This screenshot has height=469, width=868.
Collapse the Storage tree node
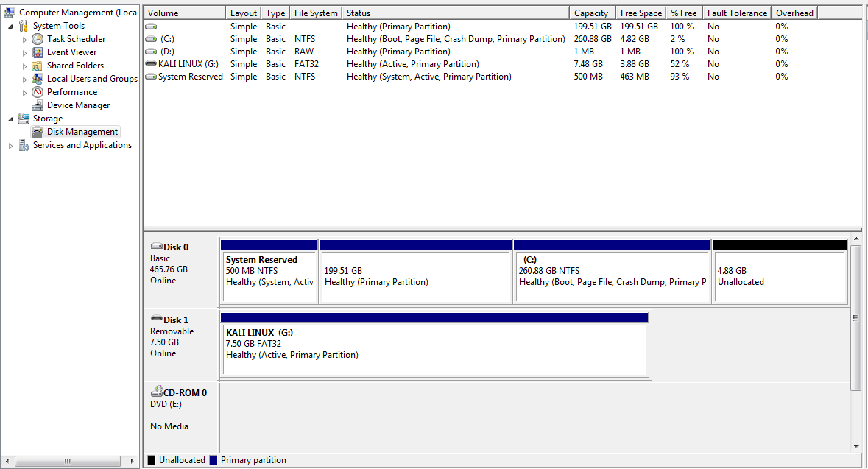click(10, 119)
